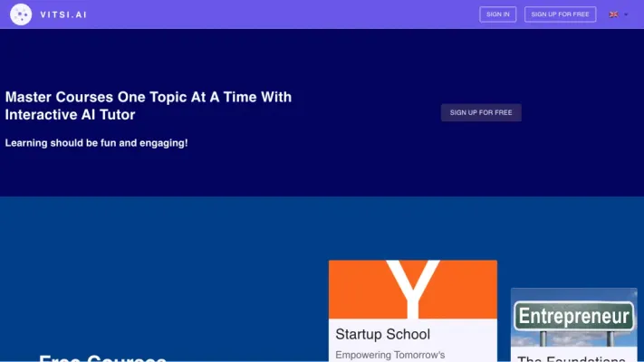The width and height of the screenshot is (644, 362).
Task: Open the Entrepreneur road sign thumbnail
Action: tap(572, 318)
